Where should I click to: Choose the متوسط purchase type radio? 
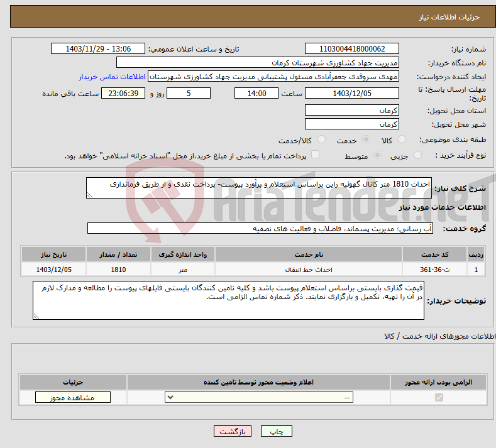(x=377, y=155)
